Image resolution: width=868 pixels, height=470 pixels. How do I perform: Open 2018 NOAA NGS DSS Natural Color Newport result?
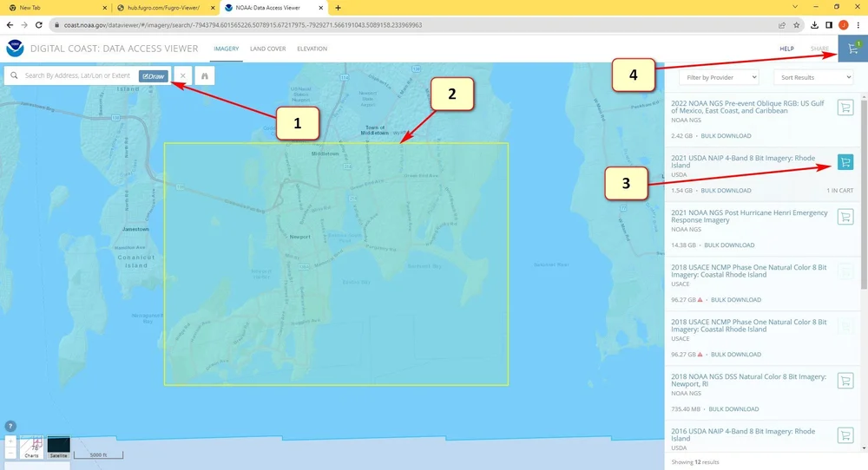coord(748,381)
